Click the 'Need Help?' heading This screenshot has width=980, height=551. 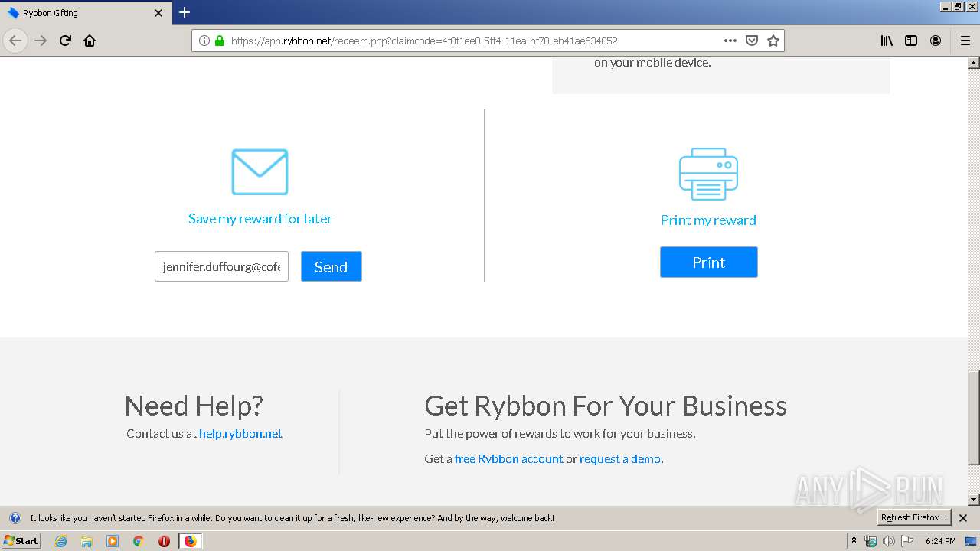pos(194,406)
